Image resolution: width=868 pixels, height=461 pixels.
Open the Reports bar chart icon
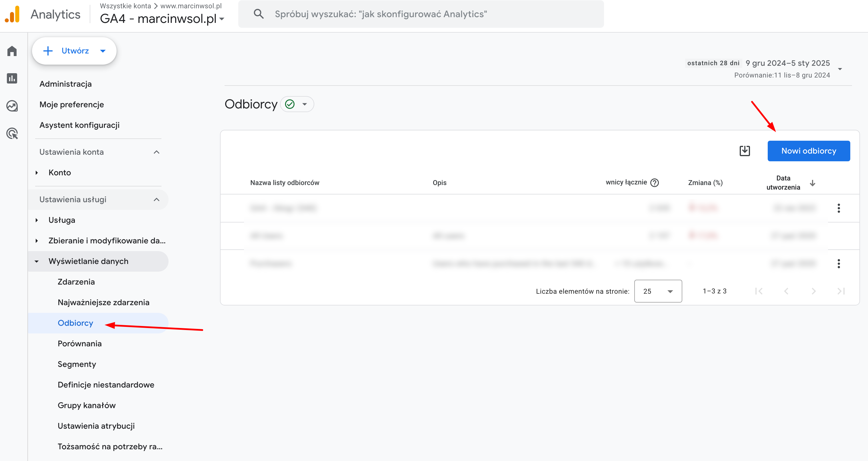click(x=12, y=78)
